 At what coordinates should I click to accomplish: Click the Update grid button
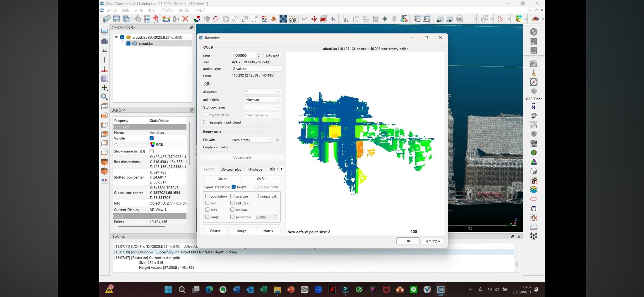242,157
